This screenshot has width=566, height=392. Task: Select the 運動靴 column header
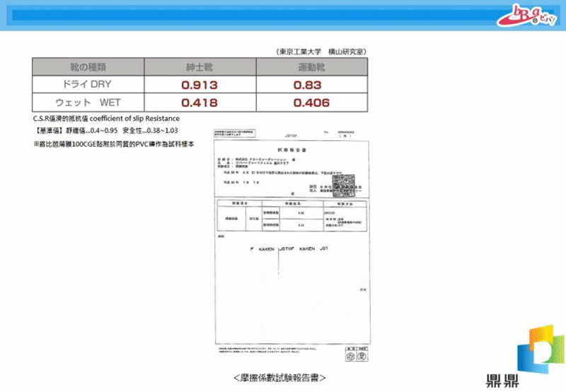click(x=311, y=67)
